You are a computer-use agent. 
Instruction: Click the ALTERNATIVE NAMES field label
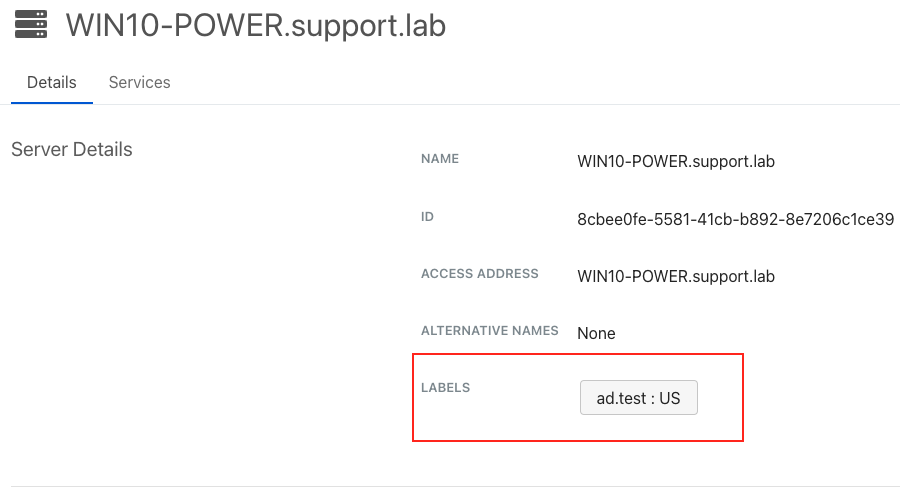tap(490, 330)
